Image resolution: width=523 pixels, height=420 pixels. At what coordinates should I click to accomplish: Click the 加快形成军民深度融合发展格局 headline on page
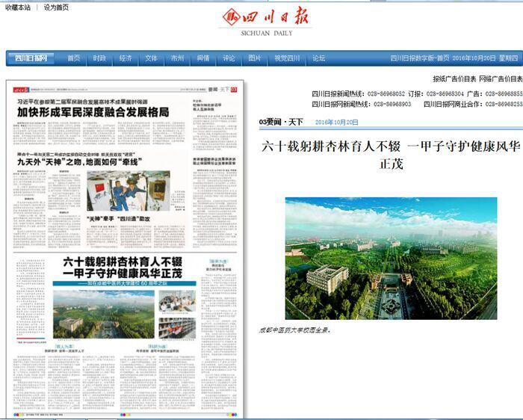pos(93,113)
